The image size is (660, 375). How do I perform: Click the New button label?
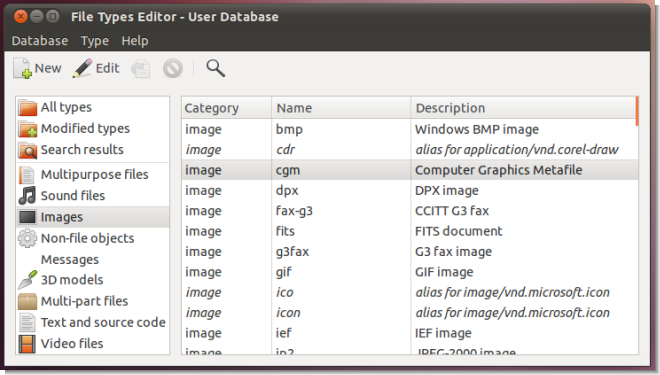48,68
